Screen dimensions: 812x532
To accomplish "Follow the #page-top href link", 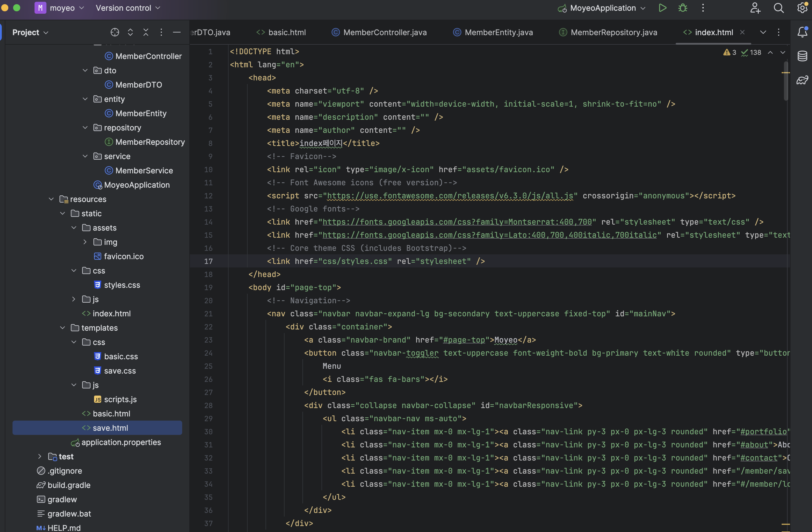I will pos(464,340).
